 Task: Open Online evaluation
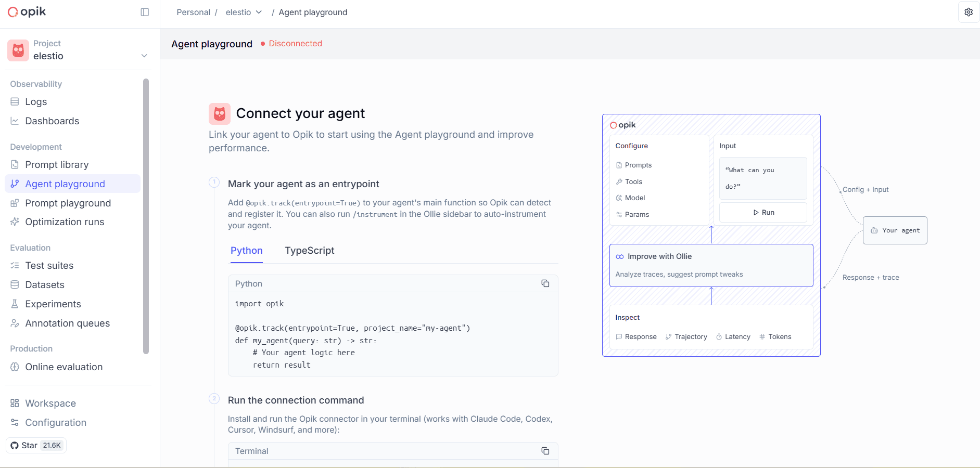[73, 367]
